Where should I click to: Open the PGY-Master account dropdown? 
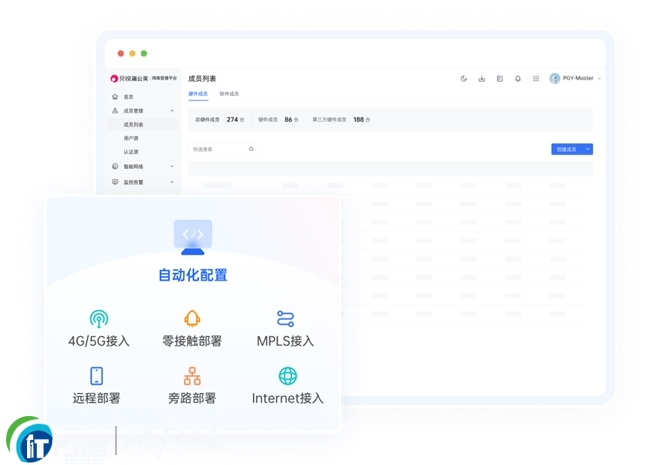pos(577,78)
